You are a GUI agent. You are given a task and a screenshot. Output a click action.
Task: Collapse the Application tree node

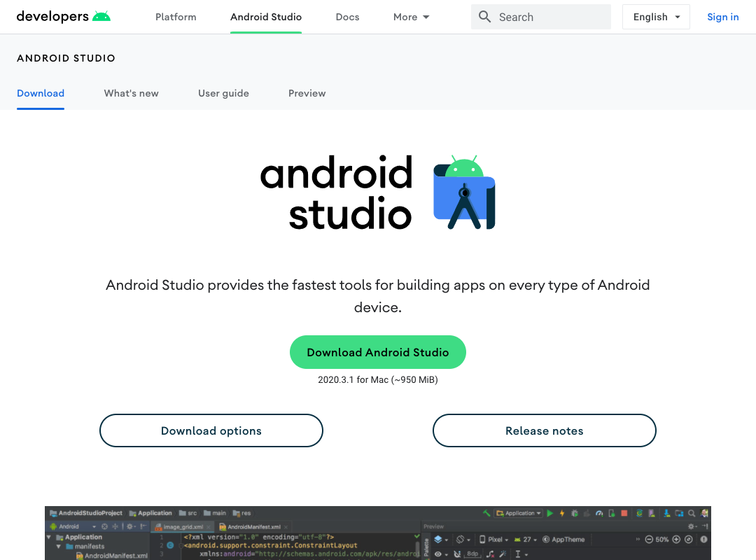coord(49,537)
